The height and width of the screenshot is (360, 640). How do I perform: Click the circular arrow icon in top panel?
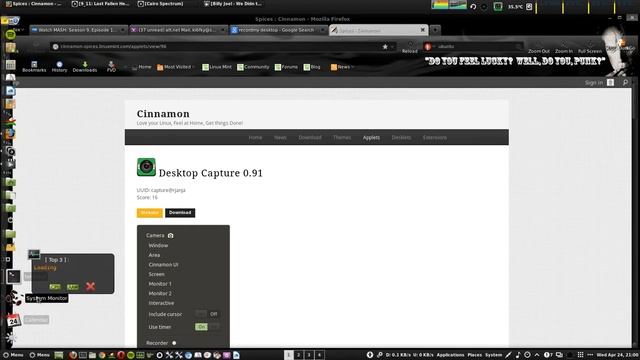click(x=473, y=7)
